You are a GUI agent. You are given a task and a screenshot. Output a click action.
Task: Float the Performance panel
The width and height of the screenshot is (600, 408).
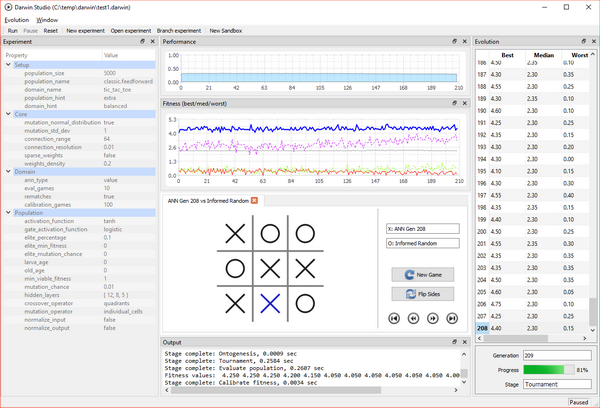point(455,41)
